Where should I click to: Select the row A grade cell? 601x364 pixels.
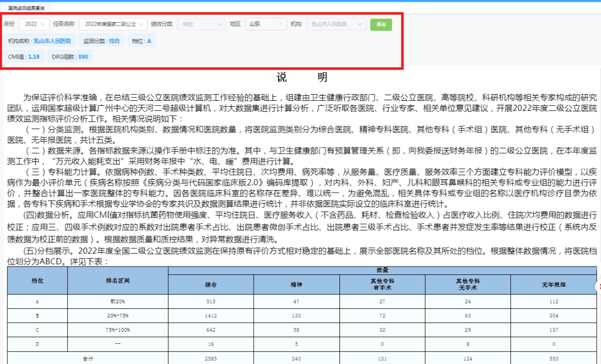pos(37,302)
